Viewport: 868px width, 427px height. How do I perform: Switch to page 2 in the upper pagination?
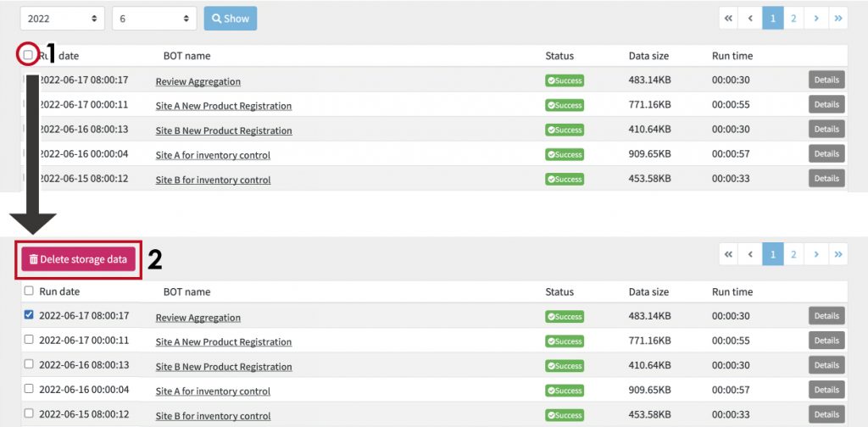coord(793,18)
